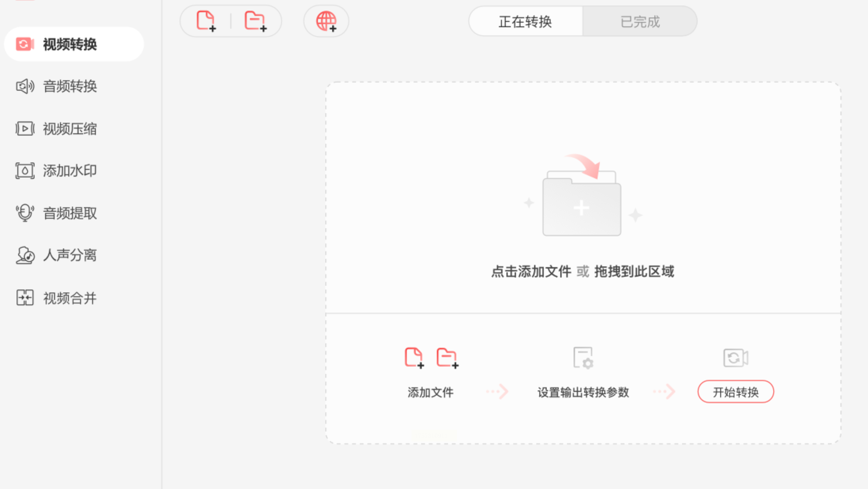Viewport: 868px width, 489px height.
Task: Open the 视频转换 sidebar section
Action: (x=74, y=44)
